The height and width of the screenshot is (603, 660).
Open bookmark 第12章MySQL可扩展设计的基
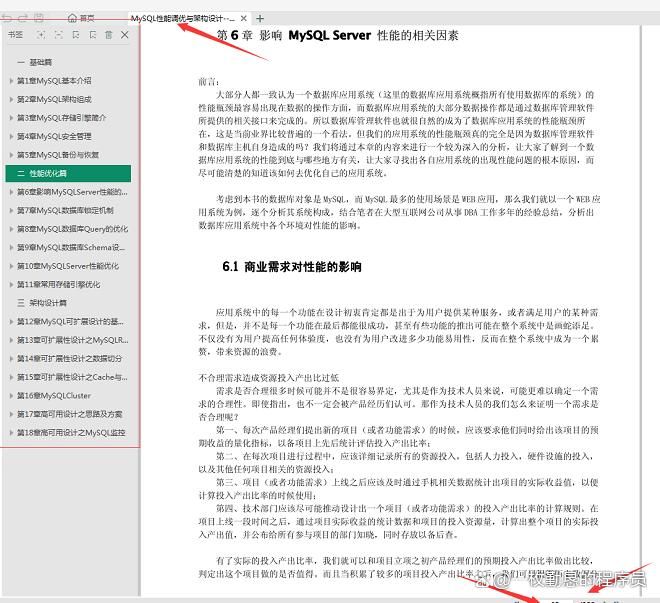(70, 321)
